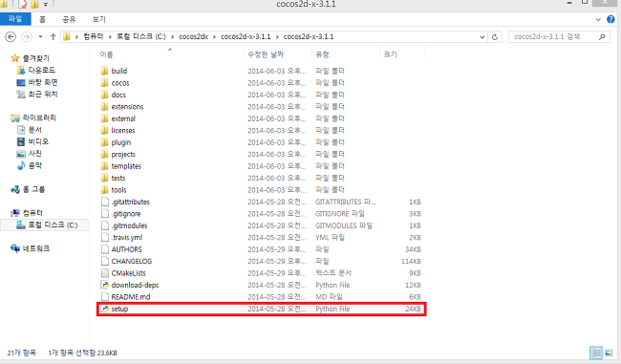
Task: Select the .travis.yml file icon
Action: (104, 237)
